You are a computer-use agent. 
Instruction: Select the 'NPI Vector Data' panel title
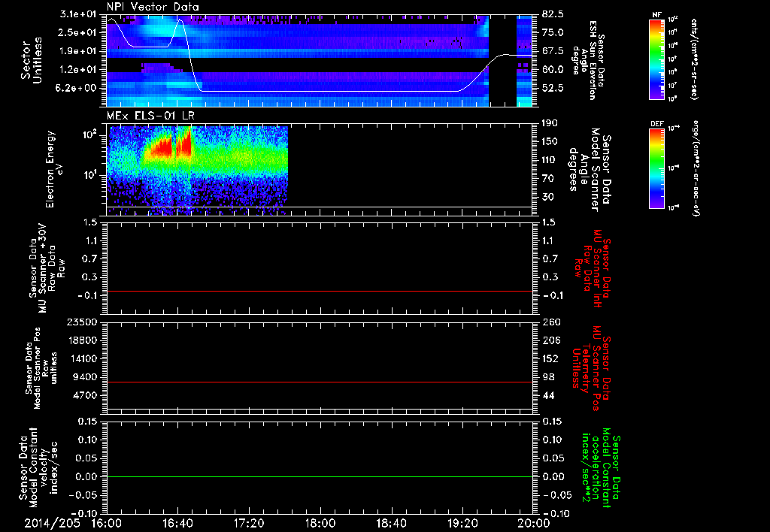[153, 7]
